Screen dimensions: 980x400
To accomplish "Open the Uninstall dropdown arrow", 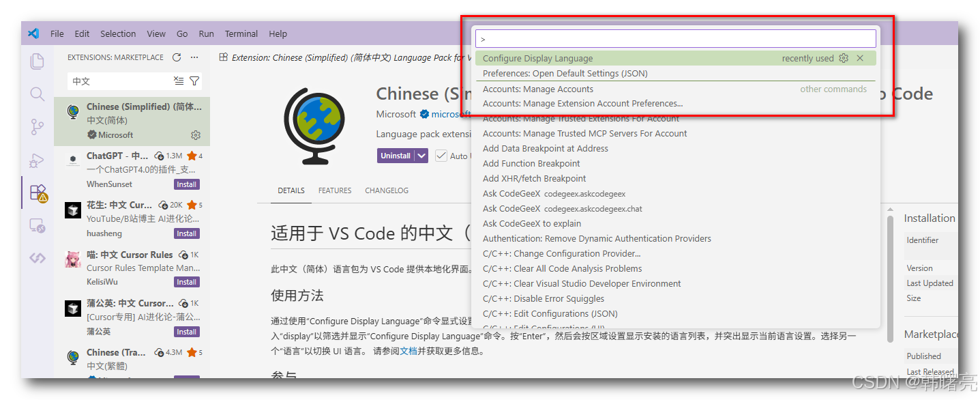I will (422, 156).
